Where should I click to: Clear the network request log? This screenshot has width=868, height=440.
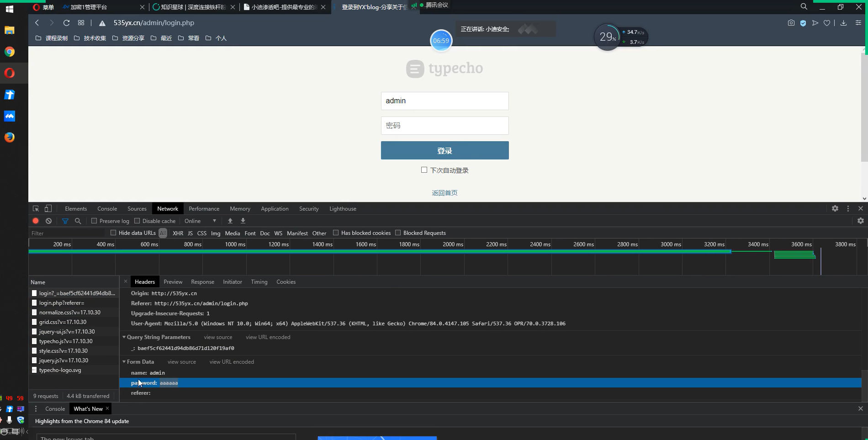pyautogui.click(x=49, y=221)
